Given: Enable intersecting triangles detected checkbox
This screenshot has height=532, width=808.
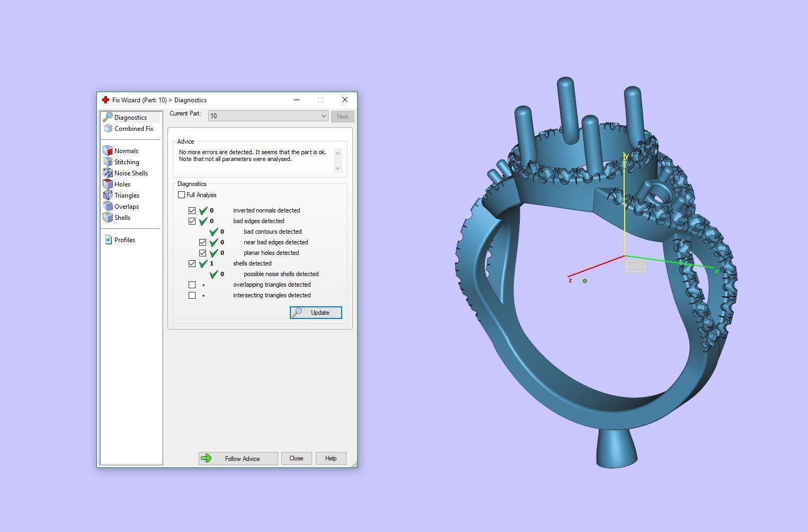Looking at the screenshot, I should (192, 295).
